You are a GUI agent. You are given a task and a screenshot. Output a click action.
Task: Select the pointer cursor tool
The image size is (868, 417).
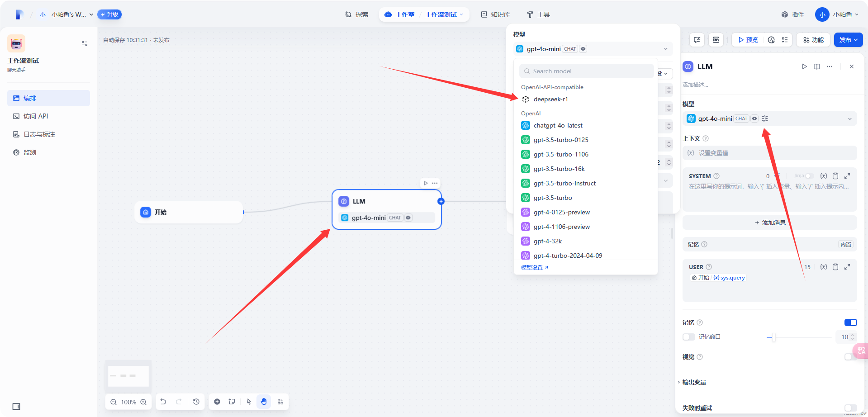click(249, 402)
